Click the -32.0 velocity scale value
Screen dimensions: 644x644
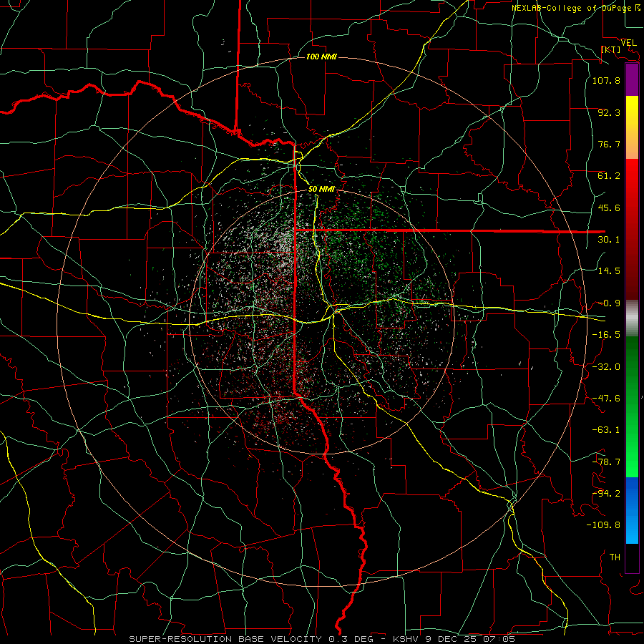tap(606, 366)
